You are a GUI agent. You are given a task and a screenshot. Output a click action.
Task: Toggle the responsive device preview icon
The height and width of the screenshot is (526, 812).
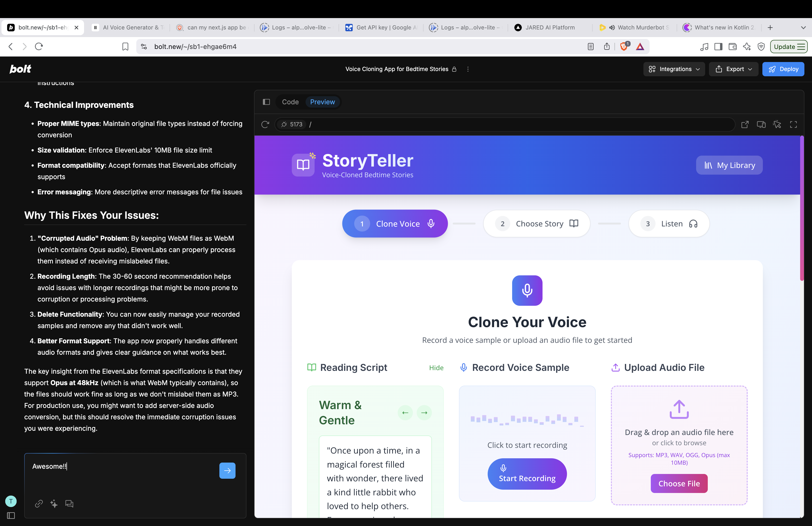click(761, 124)
